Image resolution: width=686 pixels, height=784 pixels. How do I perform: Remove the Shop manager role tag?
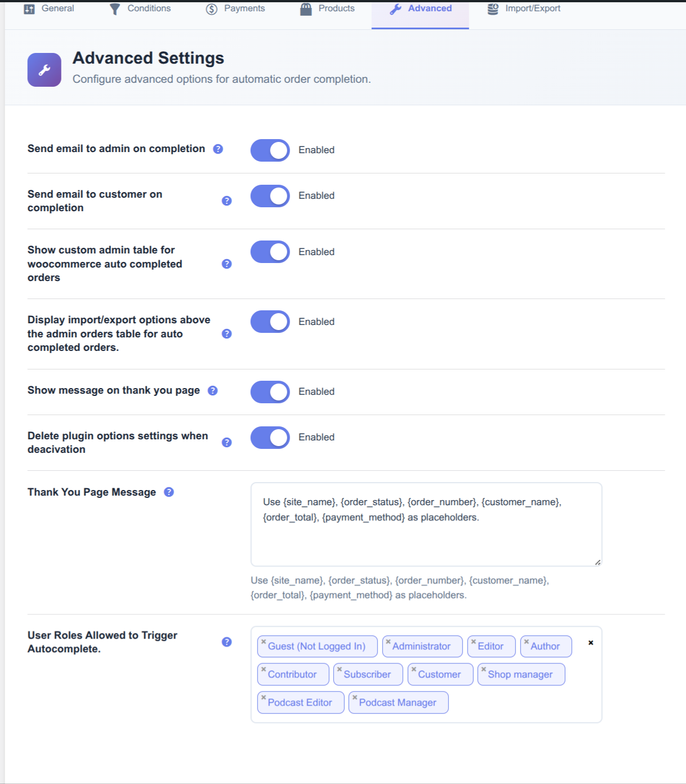(x=483, y=669)
